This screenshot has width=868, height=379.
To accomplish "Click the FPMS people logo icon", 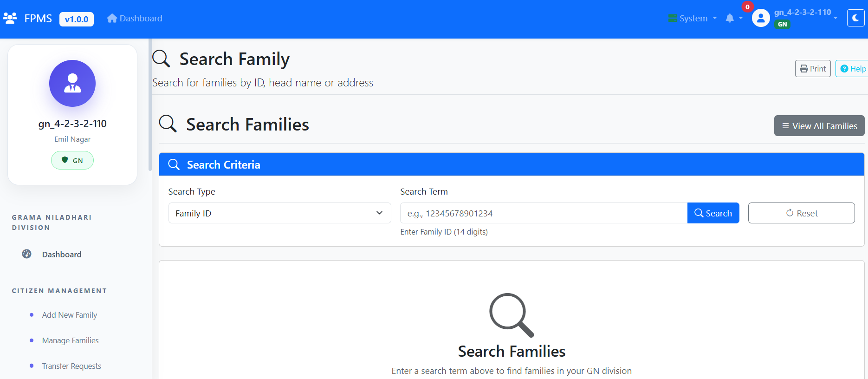I will click(10, 19).
